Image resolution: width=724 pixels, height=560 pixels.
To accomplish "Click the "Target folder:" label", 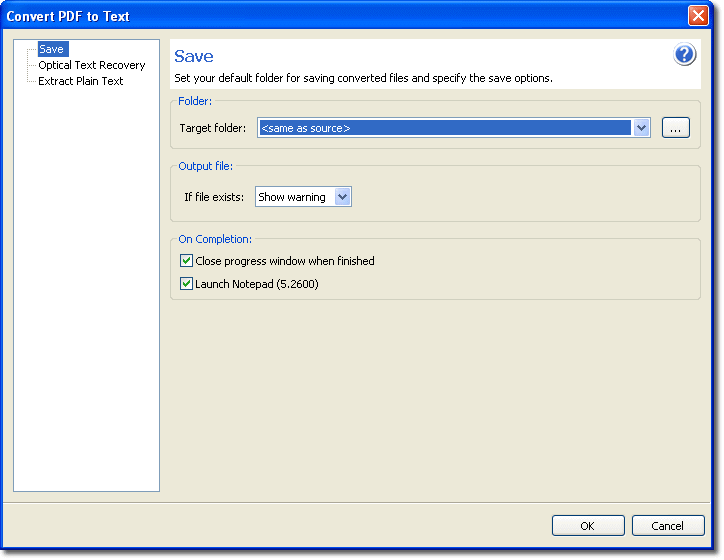I will click(x=212, y=128).
